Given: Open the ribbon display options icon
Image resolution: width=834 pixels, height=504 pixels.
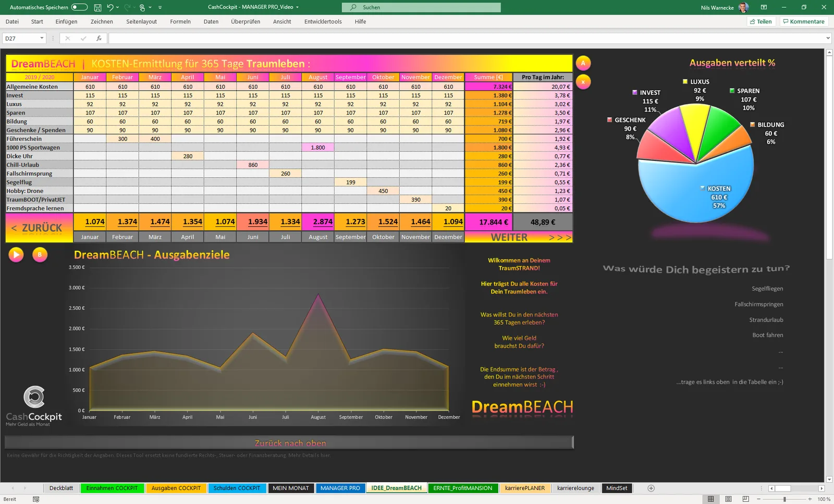Looking at the screenshot, I should point(764,7).
